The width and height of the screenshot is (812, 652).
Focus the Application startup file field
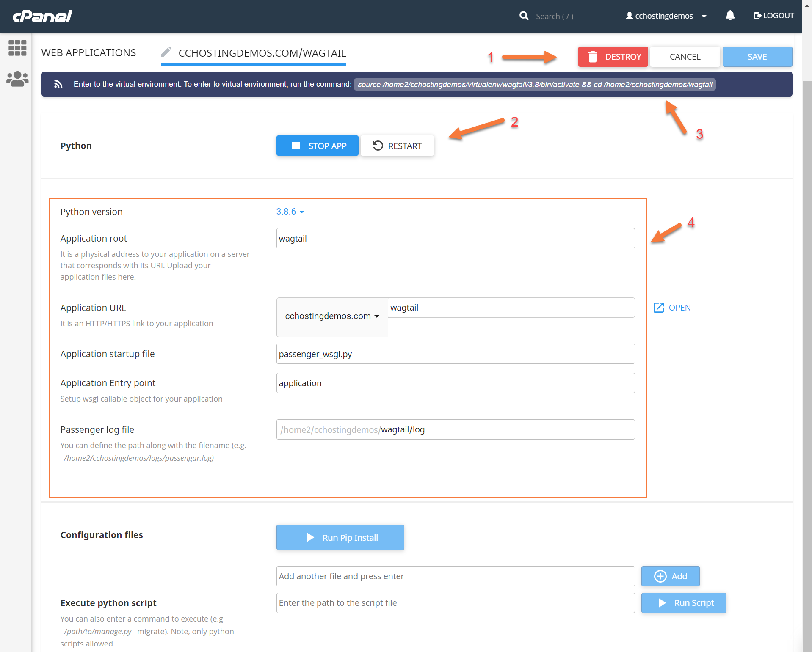[455, 354]
